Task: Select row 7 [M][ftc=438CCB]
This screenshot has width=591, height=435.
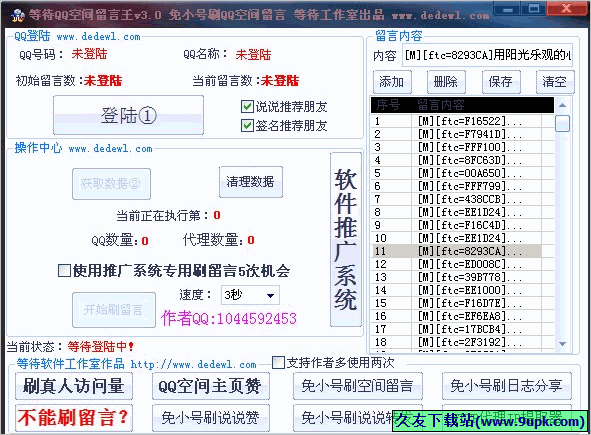Action: pyautogui.click(x=462, y=199)
